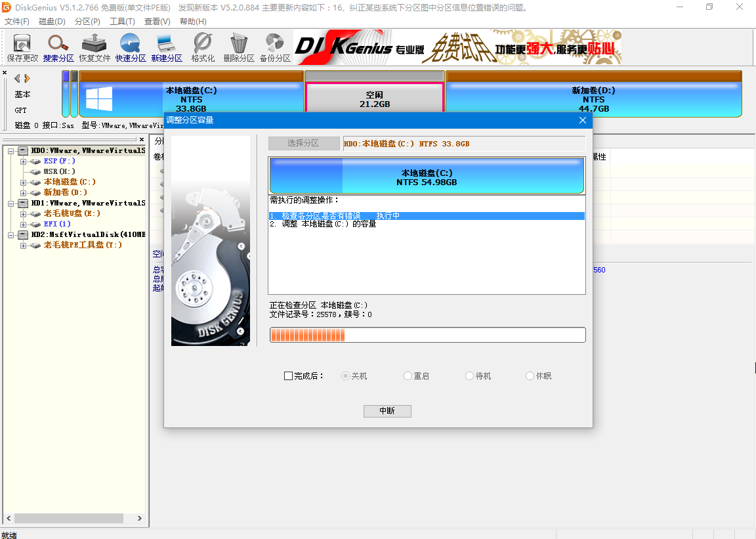Select the 休眠 radio button

point(530,376)
